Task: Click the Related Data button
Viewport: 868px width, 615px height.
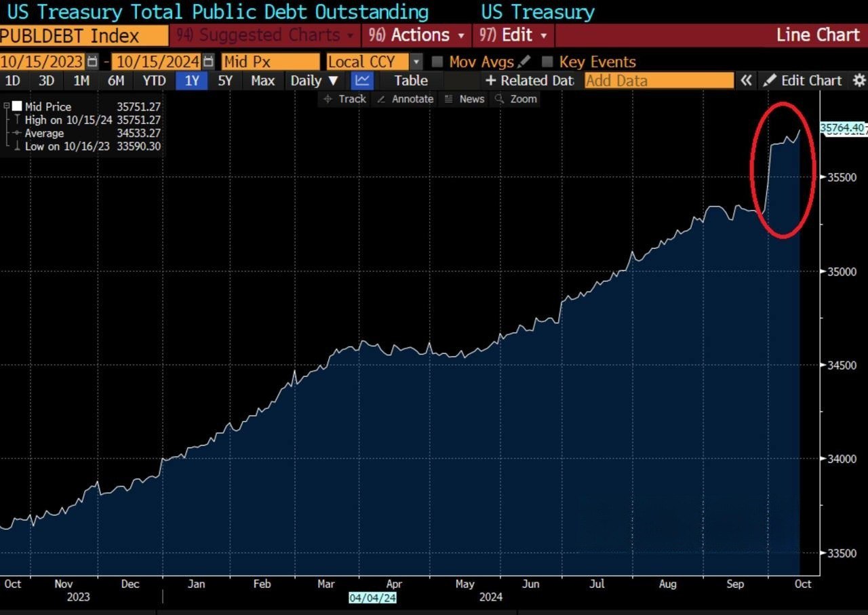Action: pos(530,80)
